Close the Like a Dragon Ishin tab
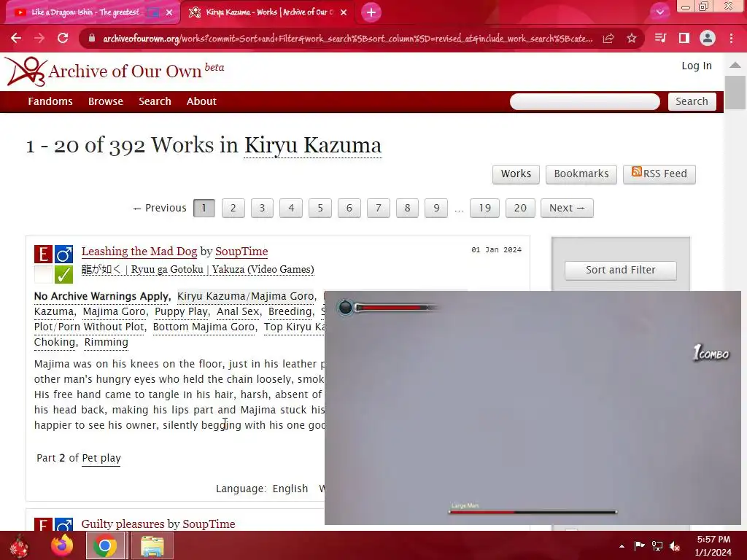Viewport: 747px width, 560px height. [x=169, y=13]
